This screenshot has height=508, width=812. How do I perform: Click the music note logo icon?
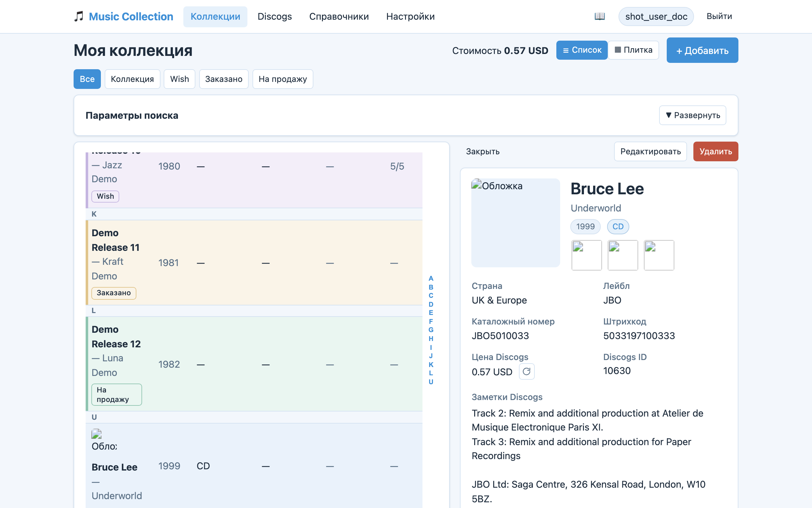79,16
